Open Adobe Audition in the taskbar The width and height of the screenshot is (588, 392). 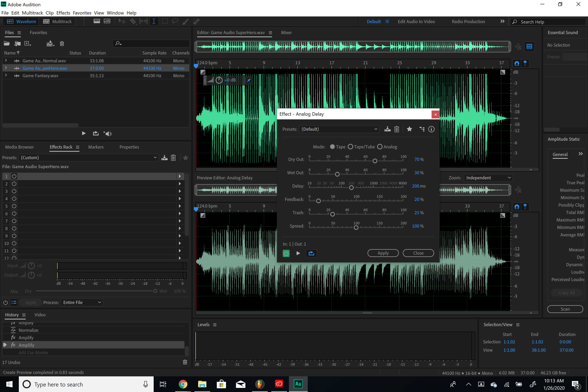[298, 384]
